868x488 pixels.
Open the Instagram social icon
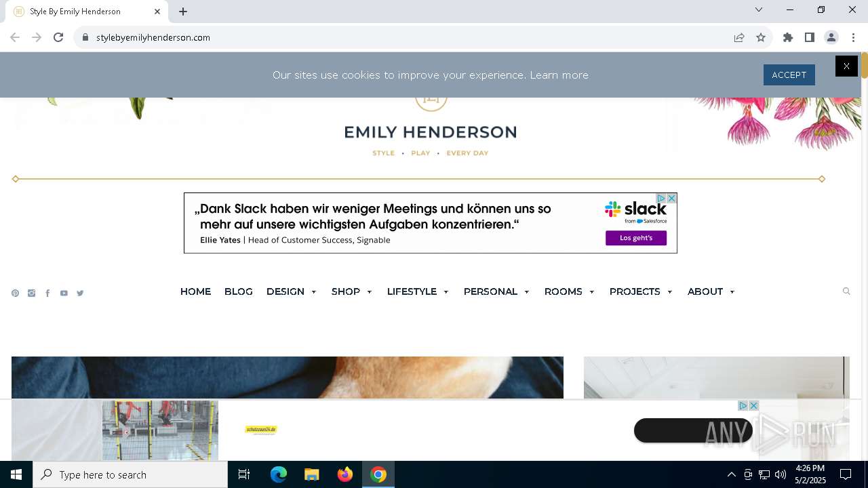[x=31, y=293]
